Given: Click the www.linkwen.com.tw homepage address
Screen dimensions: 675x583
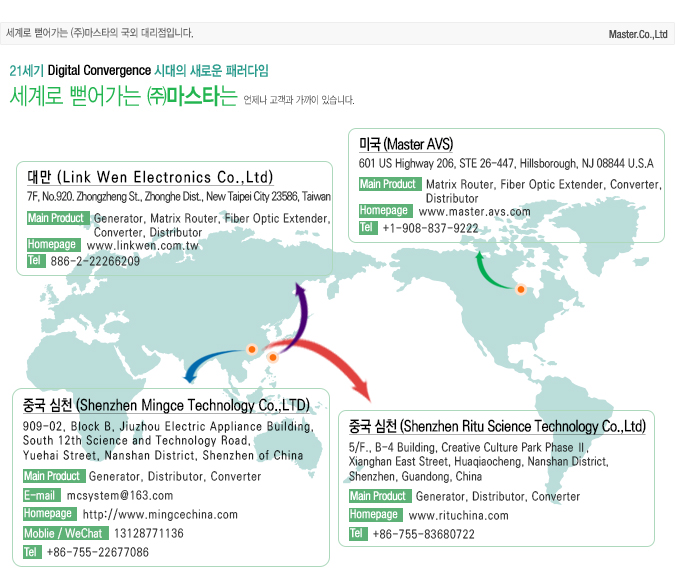Looking at the screenshot, I should (142, 245).
